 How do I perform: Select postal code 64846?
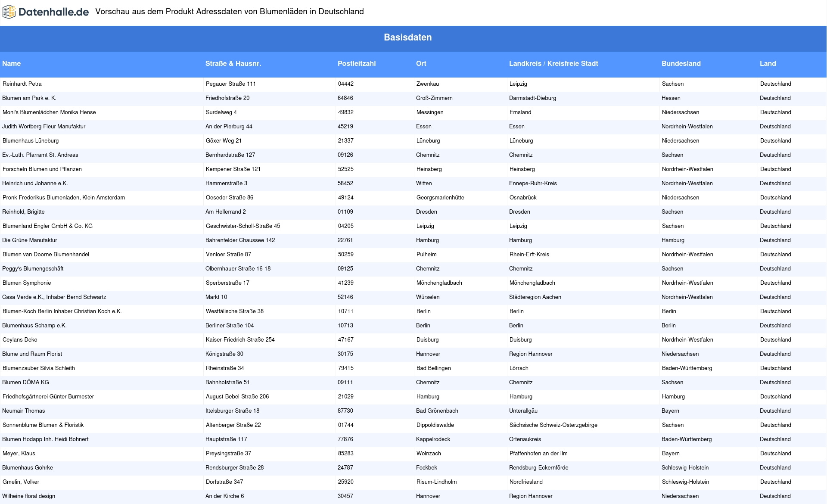[345, 98]
